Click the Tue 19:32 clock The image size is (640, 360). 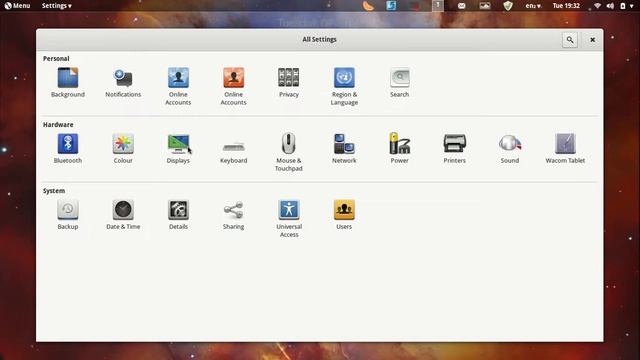click(x=566, y=6)
